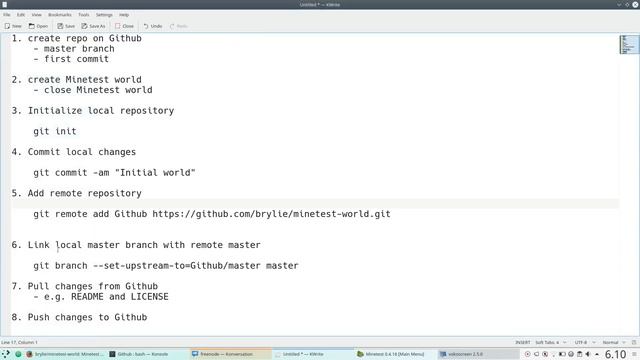640x360 pixels.
Task: Open the UTF-8 encoding dropdown
Action: (585, 342)
